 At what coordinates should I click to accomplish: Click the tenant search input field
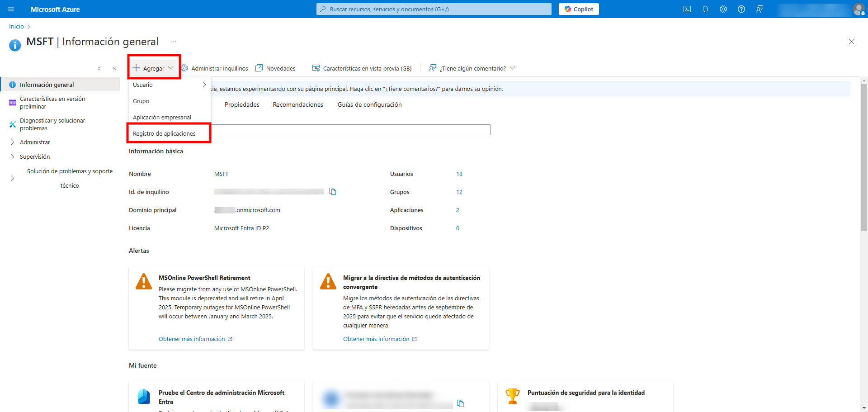coord(350,130)
